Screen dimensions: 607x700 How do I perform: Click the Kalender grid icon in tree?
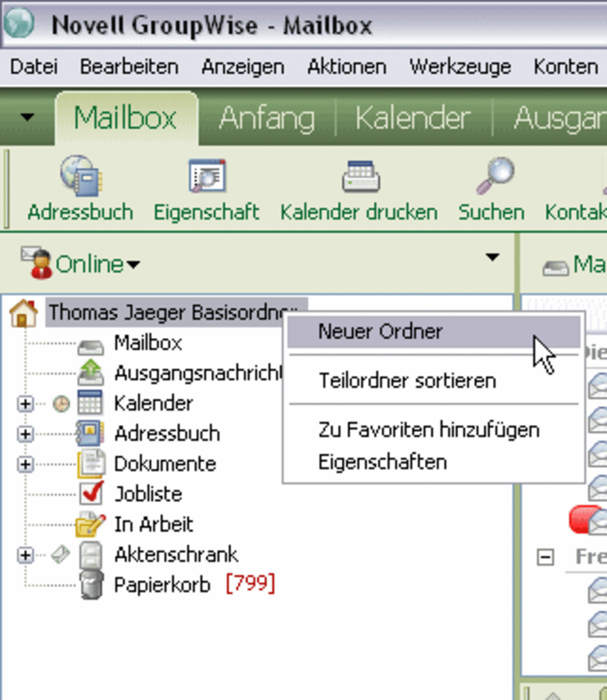click(90, 402)
